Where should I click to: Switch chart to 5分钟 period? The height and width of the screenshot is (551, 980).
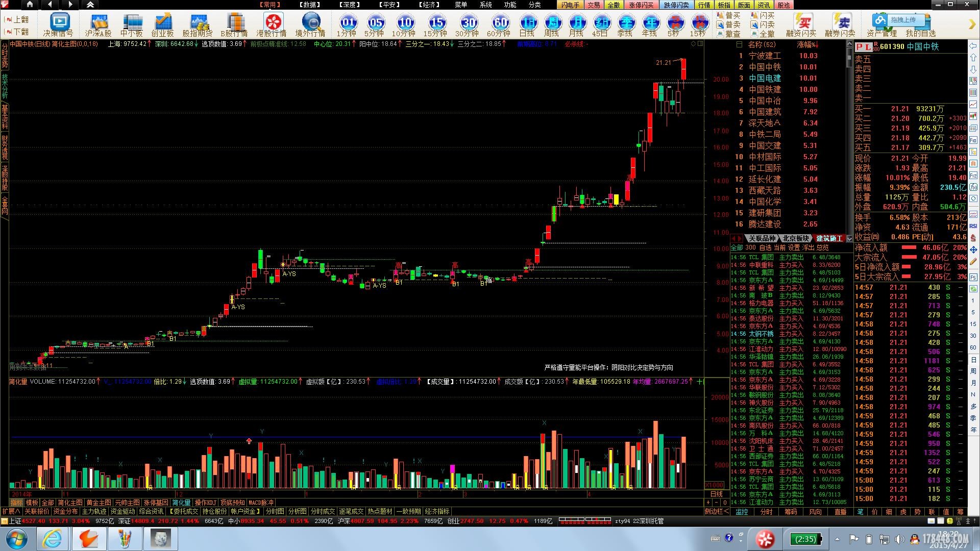[x=375, y=25]
